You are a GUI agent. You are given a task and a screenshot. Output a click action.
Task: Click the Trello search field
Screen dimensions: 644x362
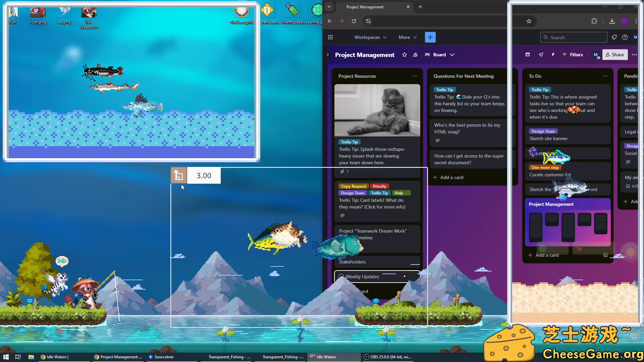pyautogui.click(x=574, y=37)
